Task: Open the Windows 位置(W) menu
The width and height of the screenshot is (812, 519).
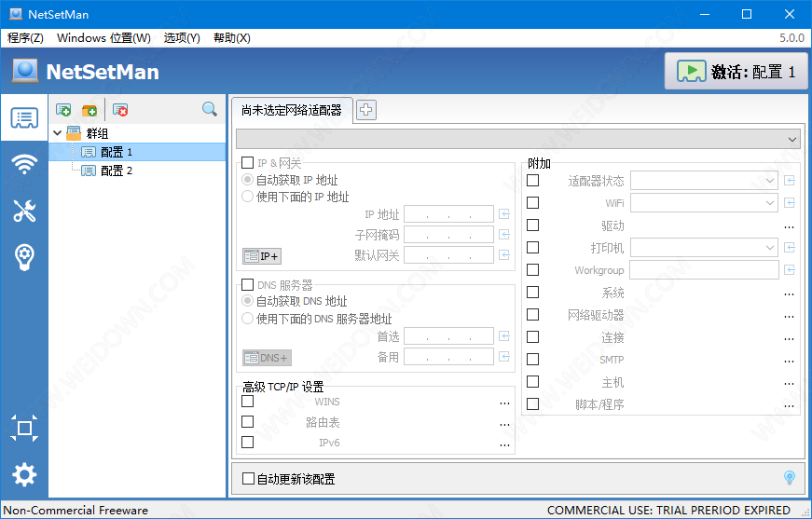Action: 103,38
